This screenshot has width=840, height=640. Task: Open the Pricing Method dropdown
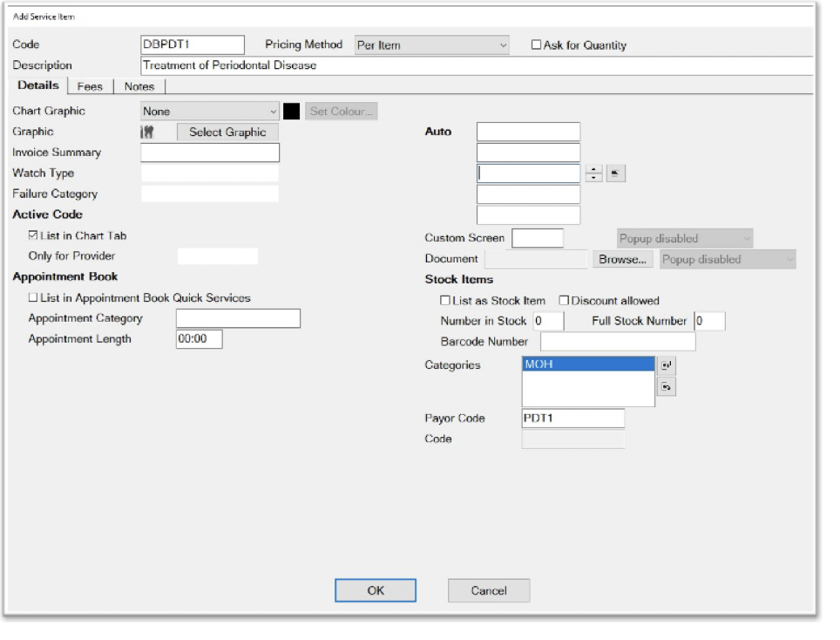click(504, 44)
